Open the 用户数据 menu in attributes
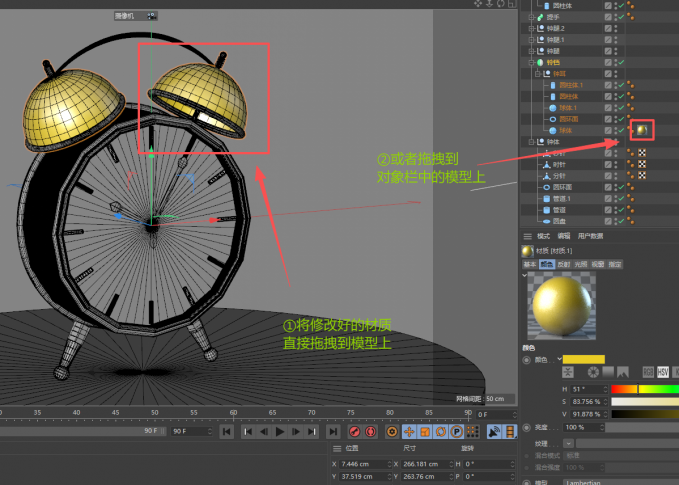This screenshot has height=485, width=679. pos(590,235)
